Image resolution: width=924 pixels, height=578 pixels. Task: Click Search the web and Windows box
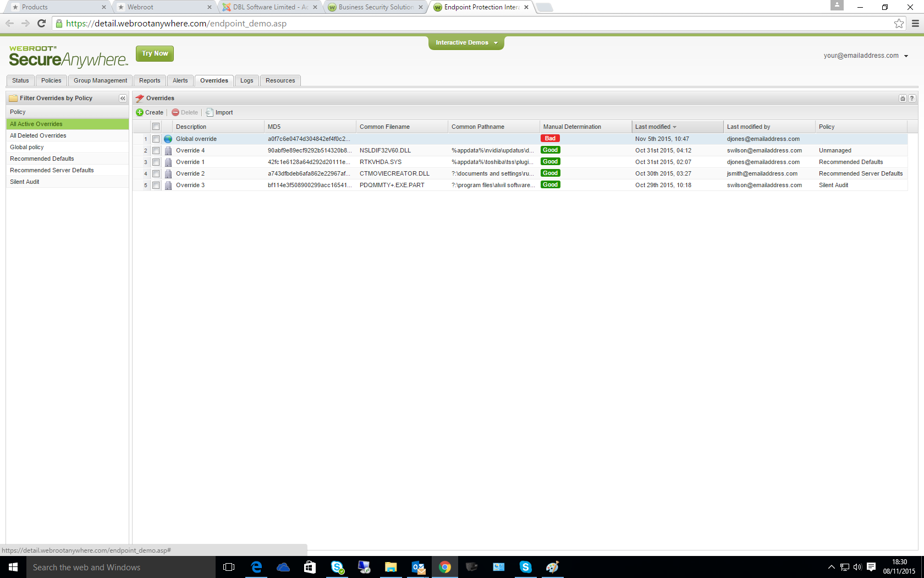(121, 567)
